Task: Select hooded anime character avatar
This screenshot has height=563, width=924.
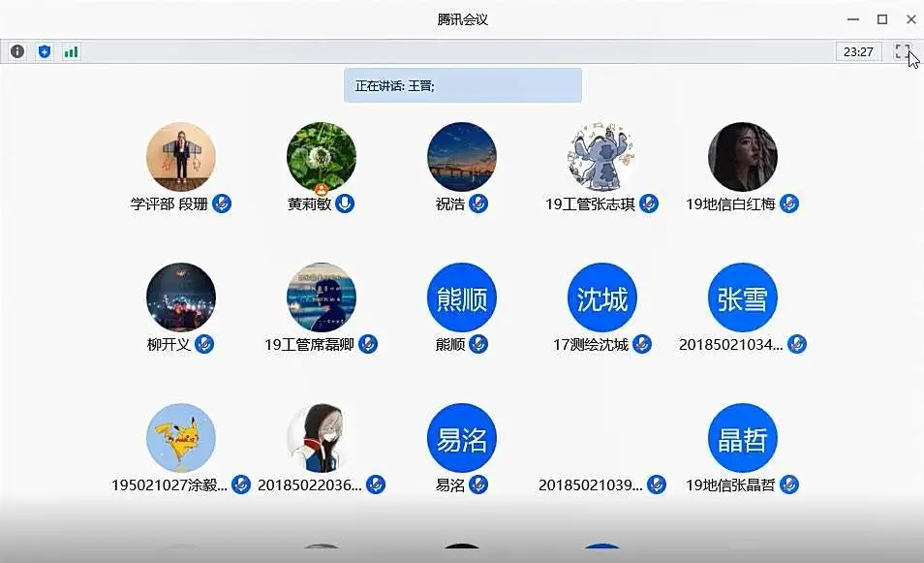Action: (322, 438)
